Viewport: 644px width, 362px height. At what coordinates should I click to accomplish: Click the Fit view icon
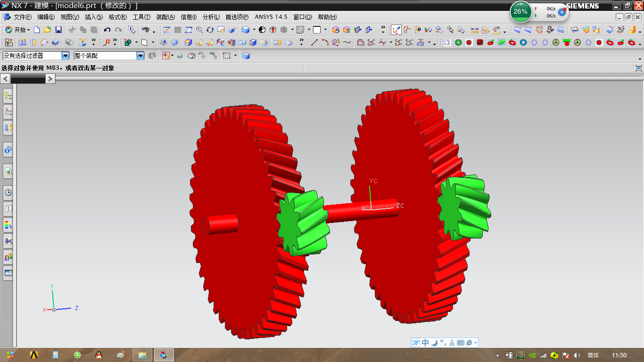pos(166,30)
